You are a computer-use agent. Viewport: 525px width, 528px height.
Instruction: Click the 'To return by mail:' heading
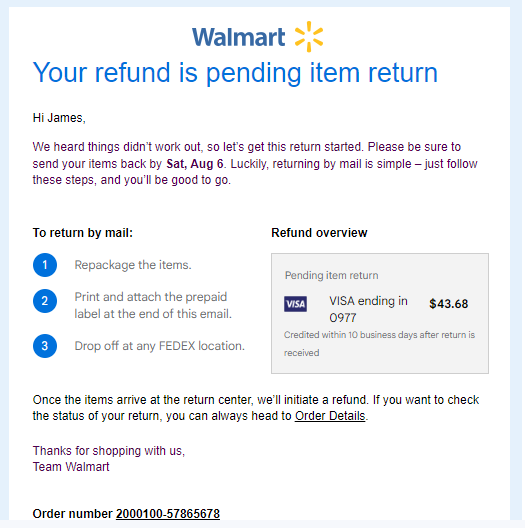[x=83, y=233]
